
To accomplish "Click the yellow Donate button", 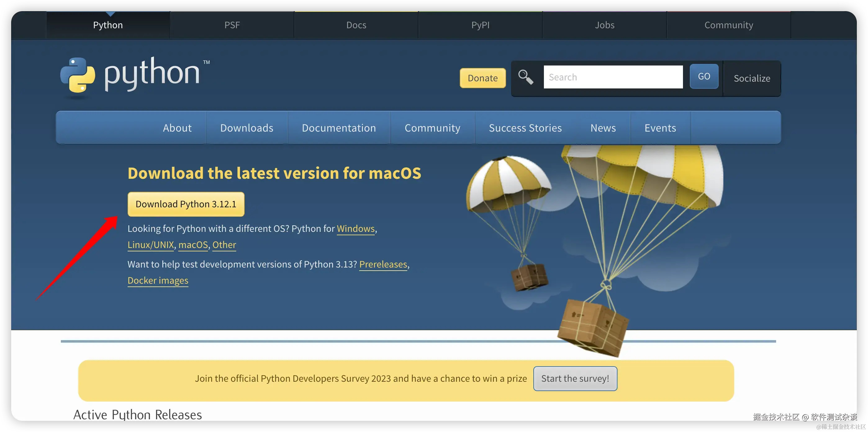I will pyautogui.click(x=482, y=78).
